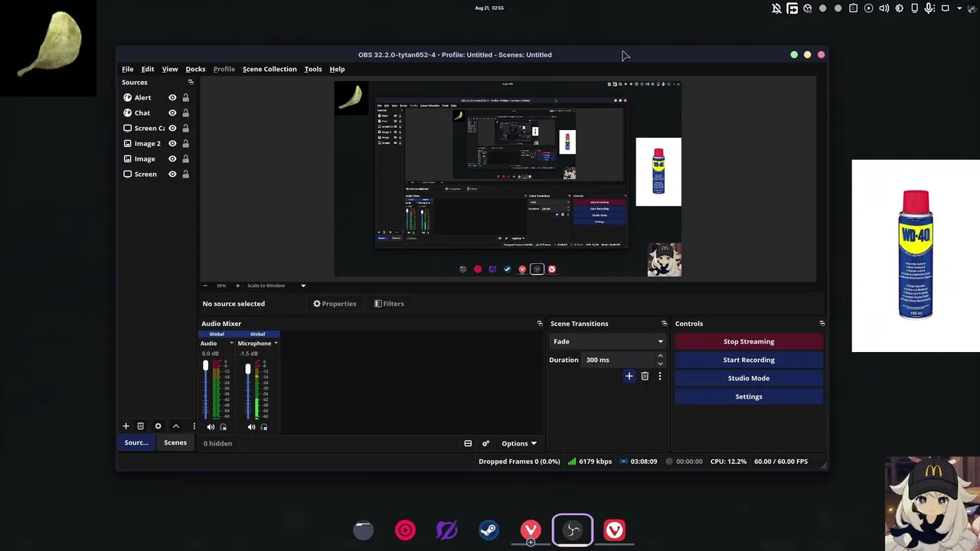Viewport: 980px width, 551px height.
Task: Open transition properties three-dot menu
Action: (x=659, y=377)
